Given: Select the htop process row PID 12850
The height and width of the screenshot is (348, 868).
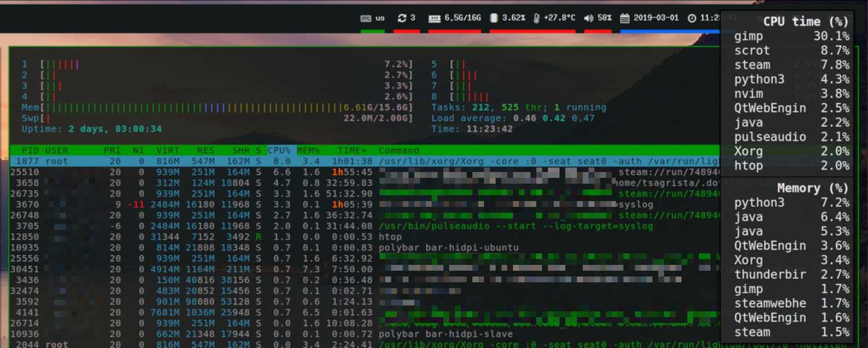Looking at the screenshot, I should click(x=365, y=236).
